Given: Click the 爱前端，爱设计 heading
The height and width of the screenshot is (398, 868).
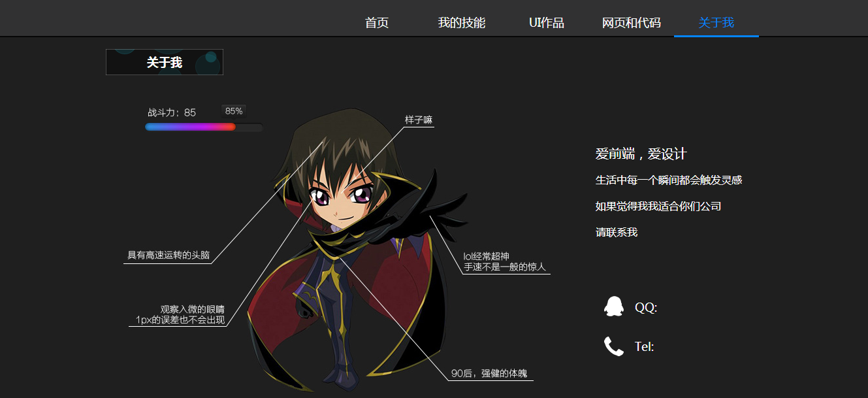Looking at the screenshot, I should 641,154.
